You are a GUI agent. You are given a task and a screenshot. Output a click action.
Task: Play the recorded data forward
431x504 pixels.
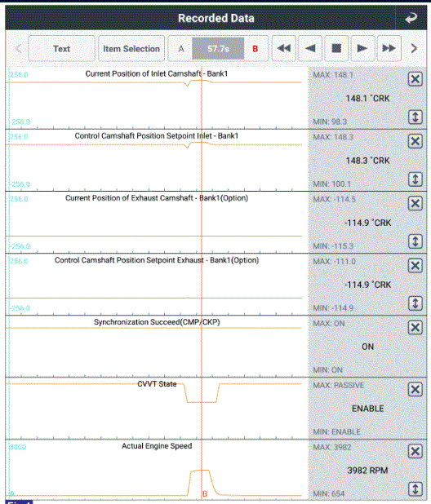(362, 49)
